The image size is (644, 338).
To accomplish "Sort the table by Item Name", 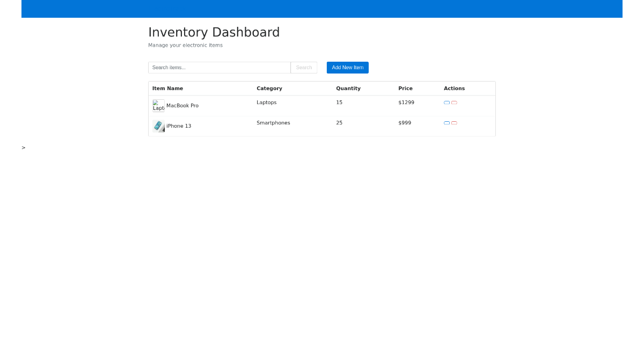I will pyautogui.click(x=167, y=88).
